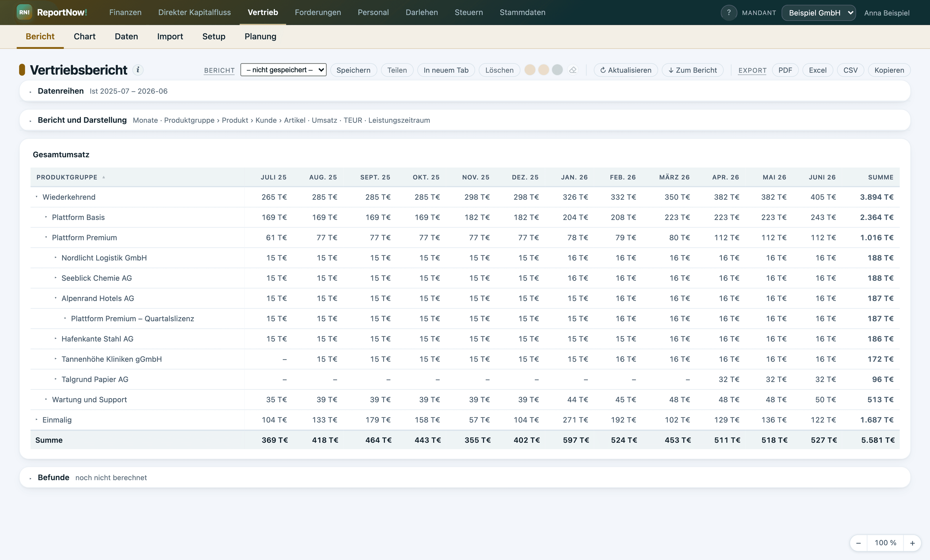The height and width of the screenshot is (560, 930).
Task: Expand the Wartung und Support row
Action: pos(46,399)
